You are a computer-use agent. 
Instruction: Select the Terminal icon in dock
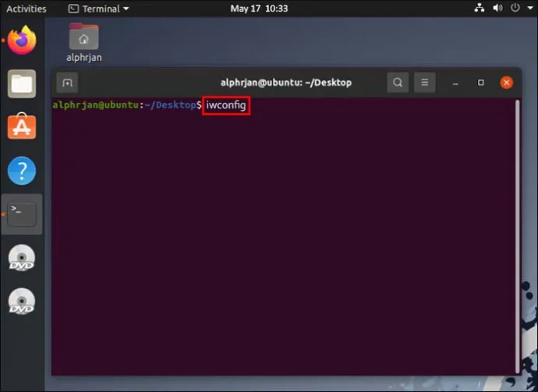(22, 214)
